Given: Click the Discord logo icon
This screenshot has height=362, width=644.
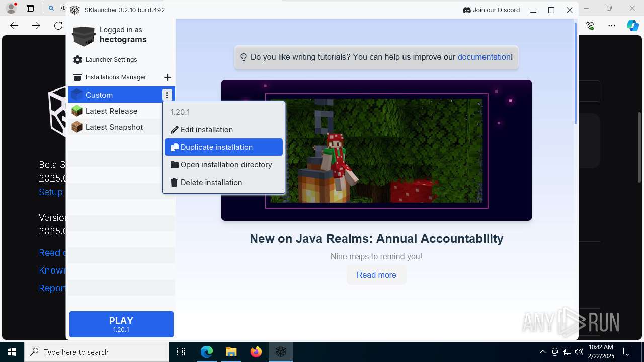Looking at the screenshot, I should (x=466, y=10).
